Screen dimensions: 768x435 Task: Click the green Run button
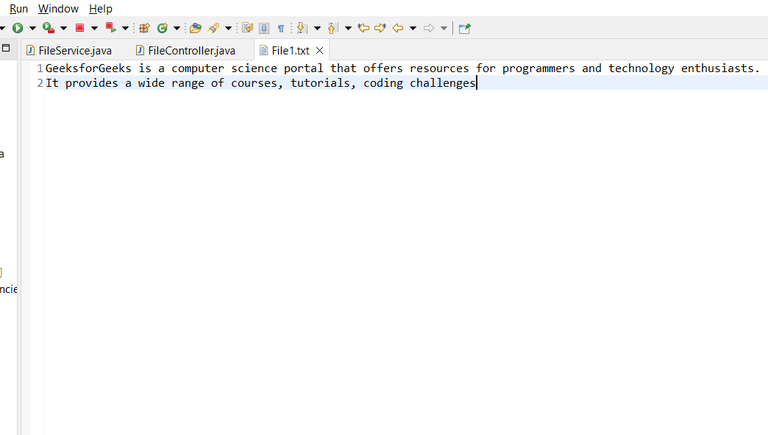pyautogui.click(x=18, y=28)
